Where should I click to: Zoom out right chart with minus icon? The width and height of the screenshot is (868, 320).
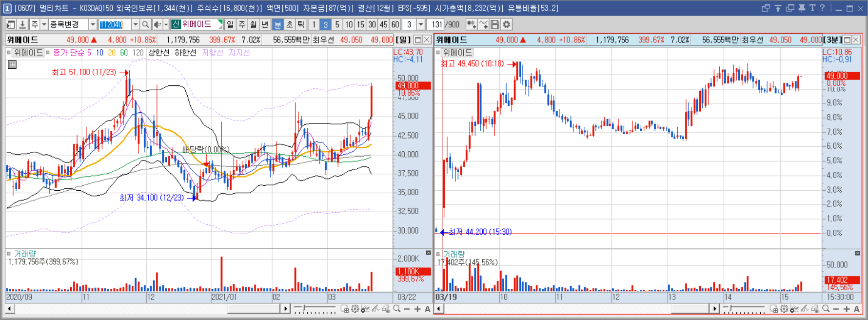(x=836, y=309)
